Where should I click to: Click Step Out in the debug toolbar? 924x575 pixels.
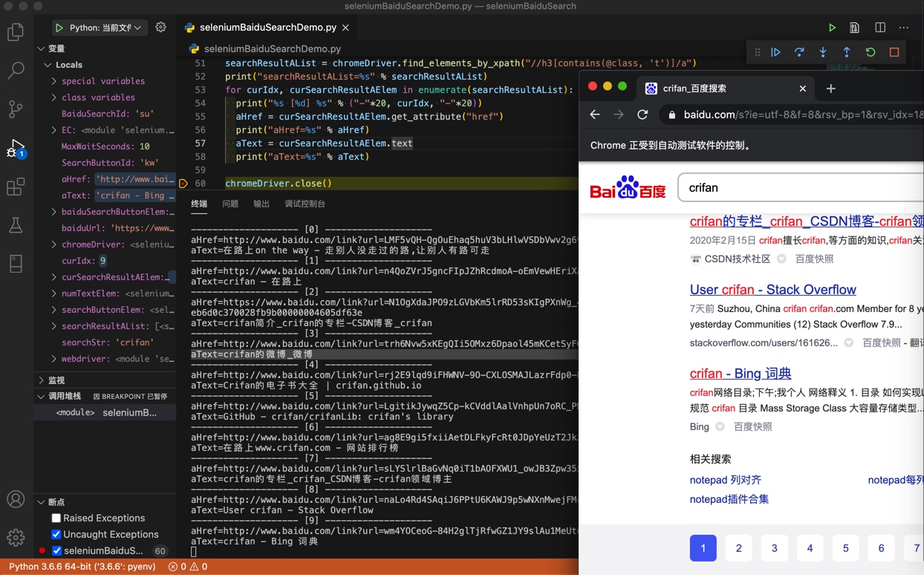click(x=847, y=52)
